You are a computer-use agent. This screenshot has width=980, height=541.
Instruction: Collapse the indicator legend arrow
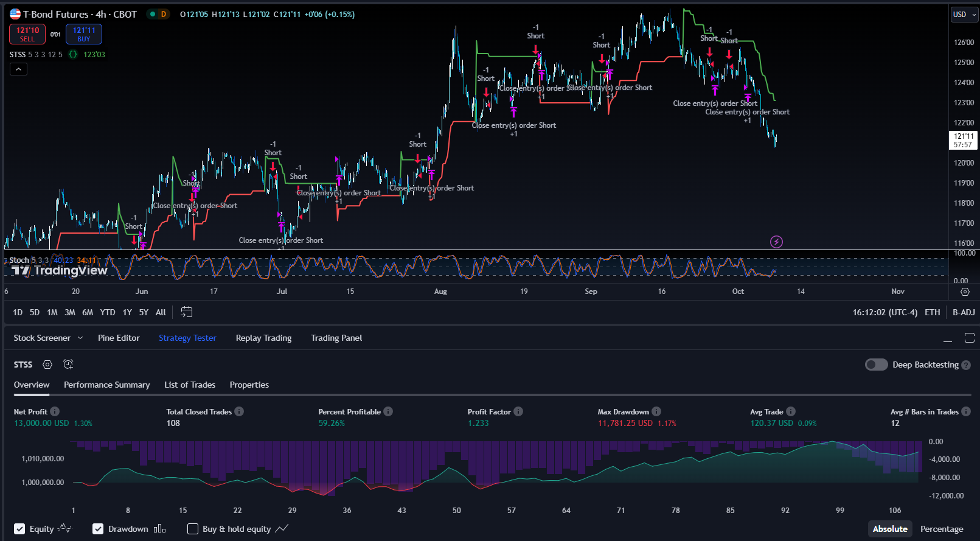[18, 69]
